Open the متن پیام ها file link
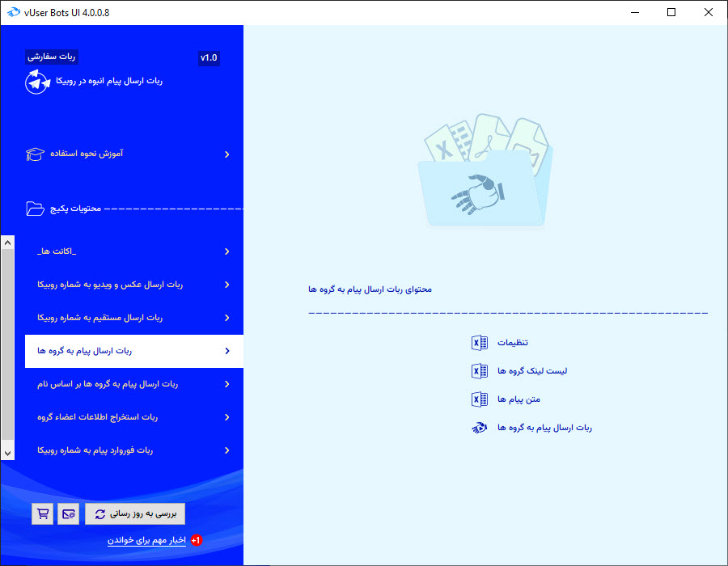728x566 pixels. [x=518, y=399]
